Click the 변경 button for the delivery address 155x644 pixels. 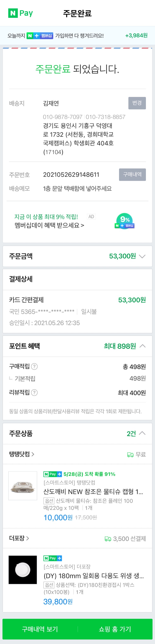click(x=137, y=103)
